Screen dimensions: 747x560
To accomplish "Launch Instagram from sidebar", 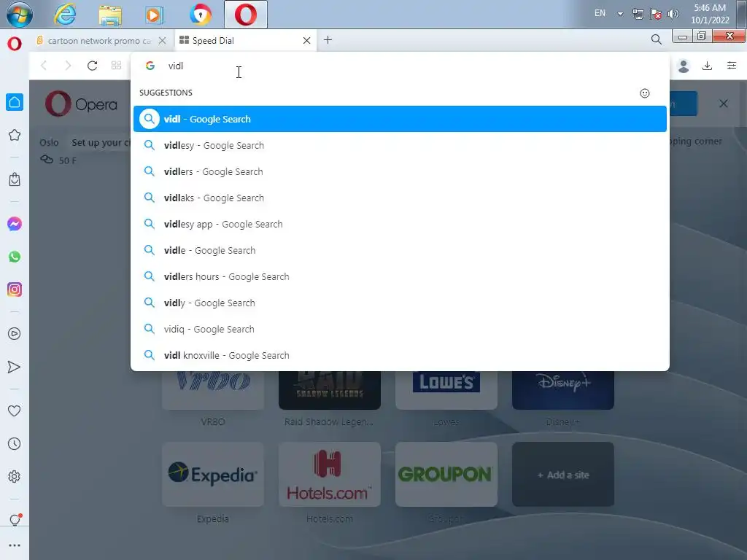I will (x=15, y=289).
